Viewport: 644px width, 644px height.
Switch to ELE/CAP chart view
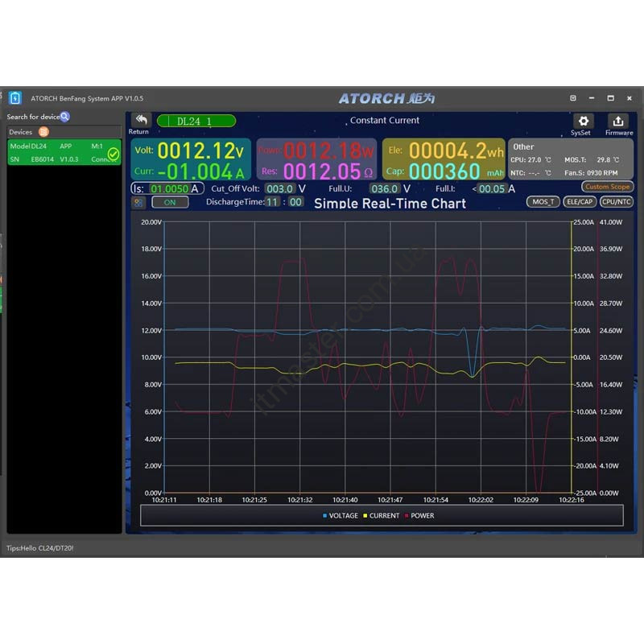pyautogui.click(x=580, y=201)
